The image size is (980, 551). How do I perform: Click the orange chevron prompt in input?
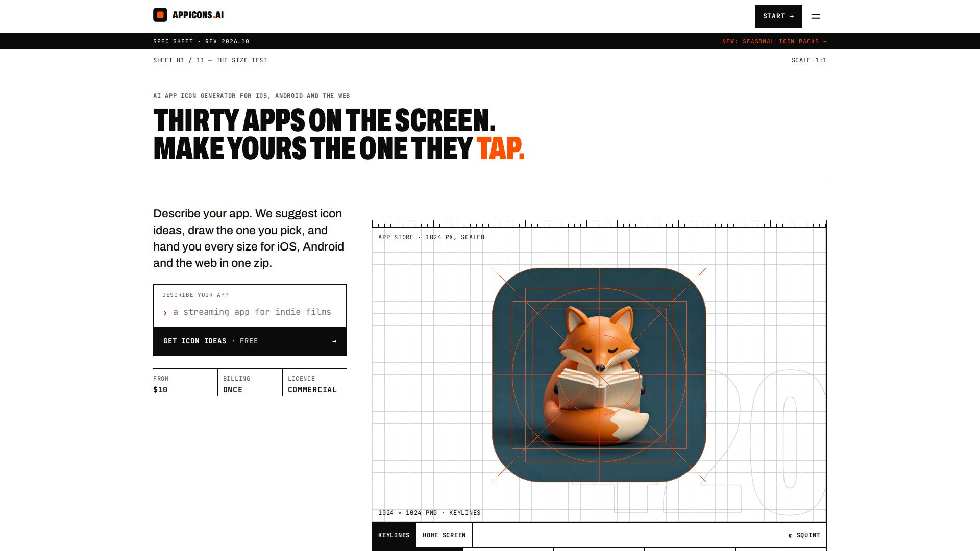[x=165, y=313]
